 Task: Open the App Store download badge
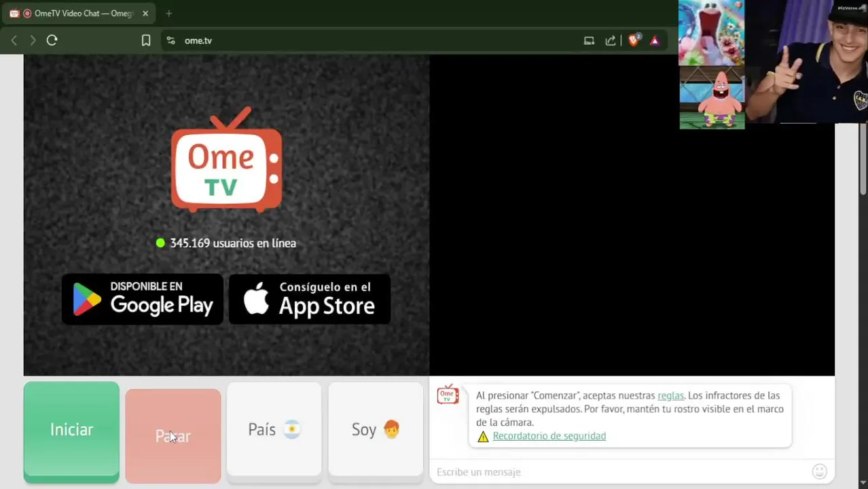coord(310,299)
